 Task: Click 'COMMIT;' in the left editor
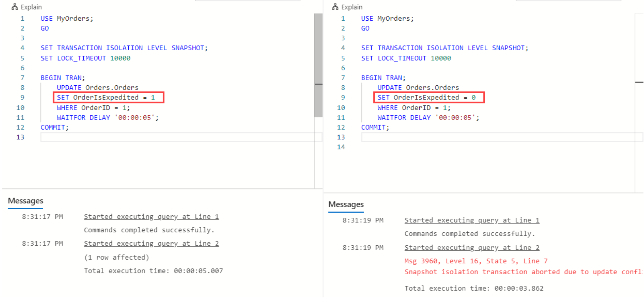[55, 128]
